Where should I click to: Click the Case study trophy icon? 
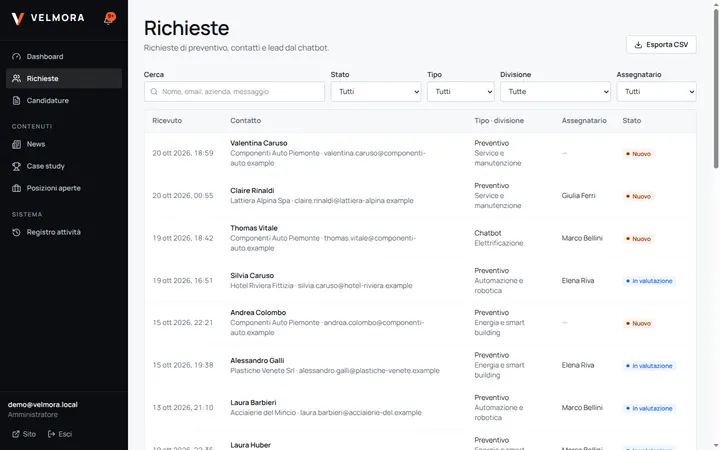(17, 166)
